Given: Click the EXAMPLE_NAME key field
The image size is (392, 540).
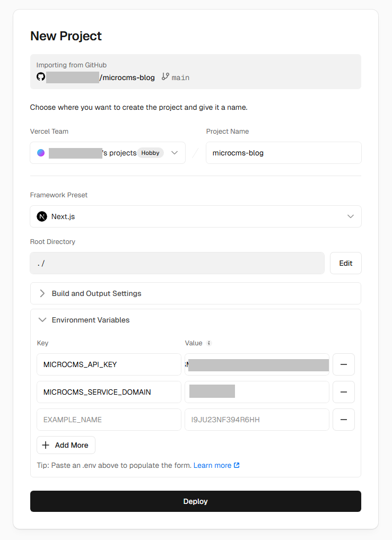Looking at the screenshot, I should (109, 420).
